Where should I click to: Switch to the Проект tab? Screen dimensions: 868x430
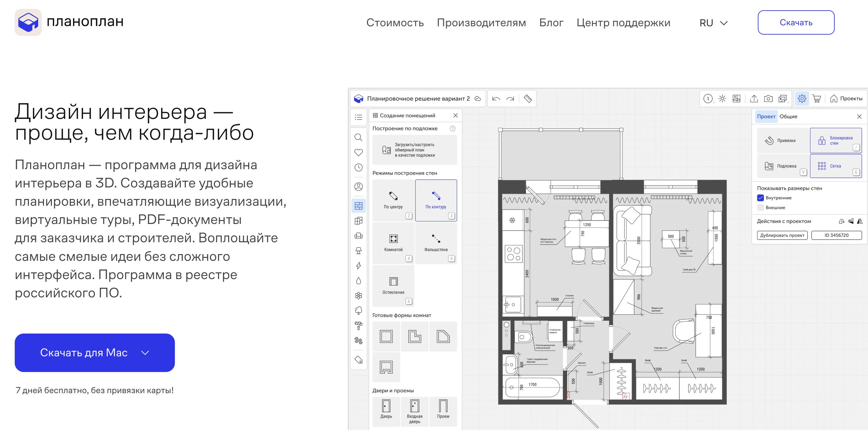click(766, 116)
